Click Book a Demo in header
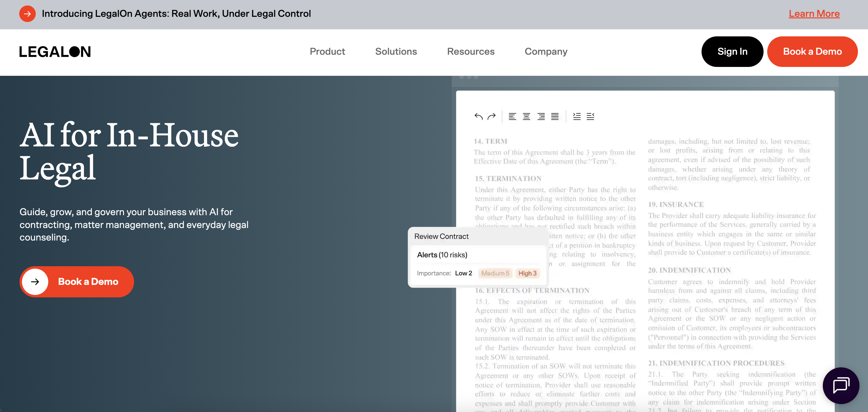 tap(812, 52)
